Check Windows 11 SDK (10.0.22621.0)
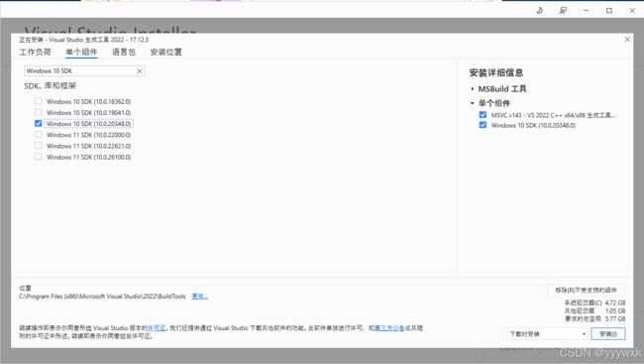The image size is (644, 364). pyautogui.click(x=39, y=146)
